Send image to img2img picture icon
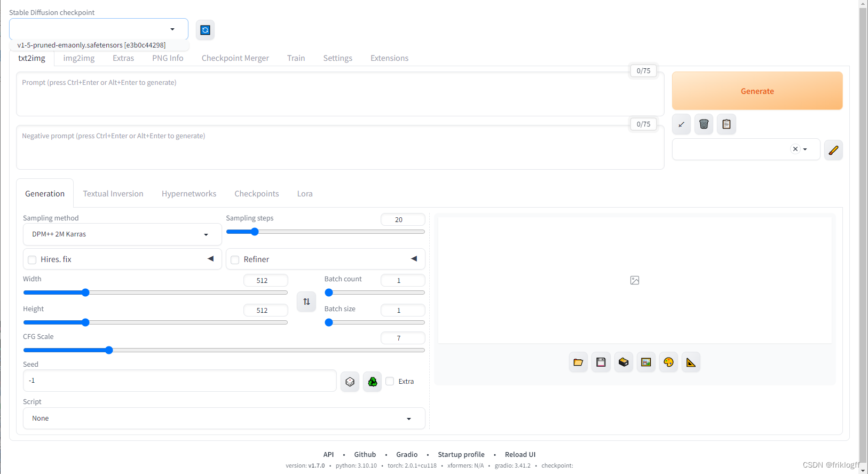 tap(646, 362)
